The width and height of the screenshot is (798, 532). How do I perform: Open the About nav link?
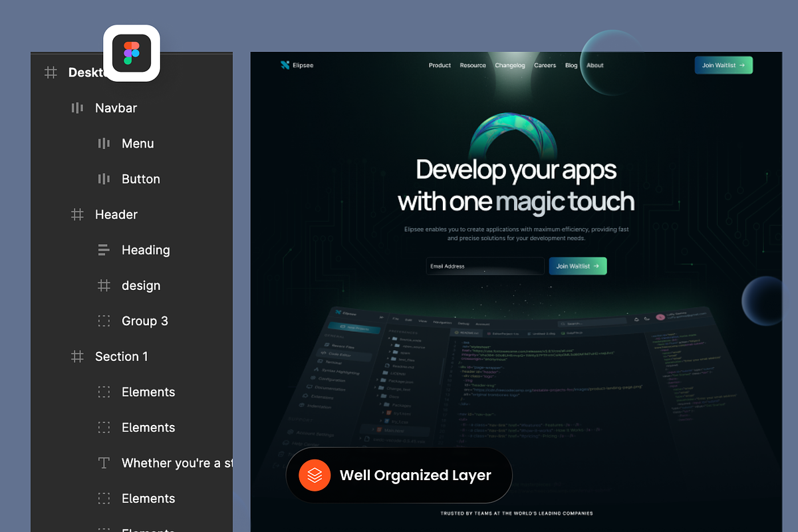point(595,65)
